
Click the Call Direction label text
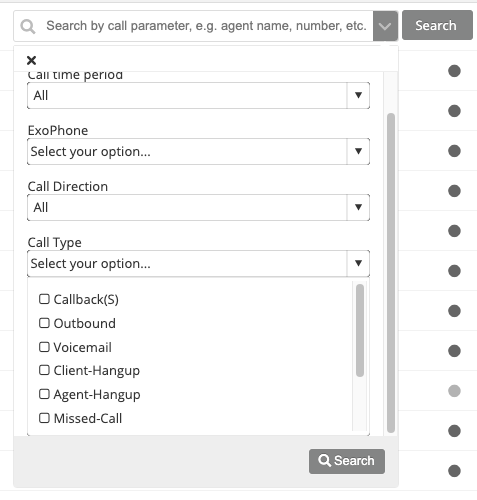pos(68,186)
